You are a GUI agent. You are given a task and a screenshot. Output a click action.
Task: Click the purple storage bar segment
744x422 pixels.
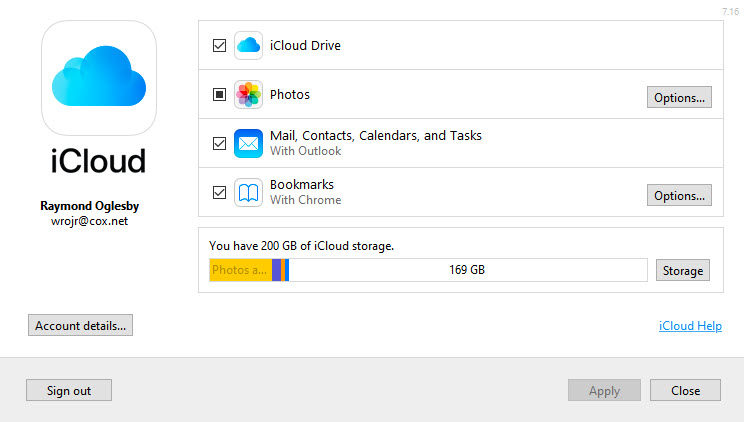click(x=276, y=270)
